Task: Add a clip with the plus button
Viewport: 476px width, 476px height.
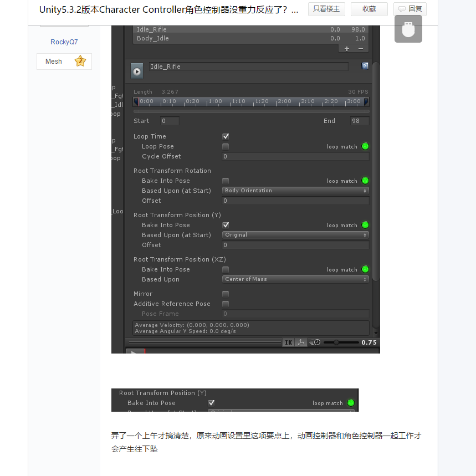Action: pos(347,49)
